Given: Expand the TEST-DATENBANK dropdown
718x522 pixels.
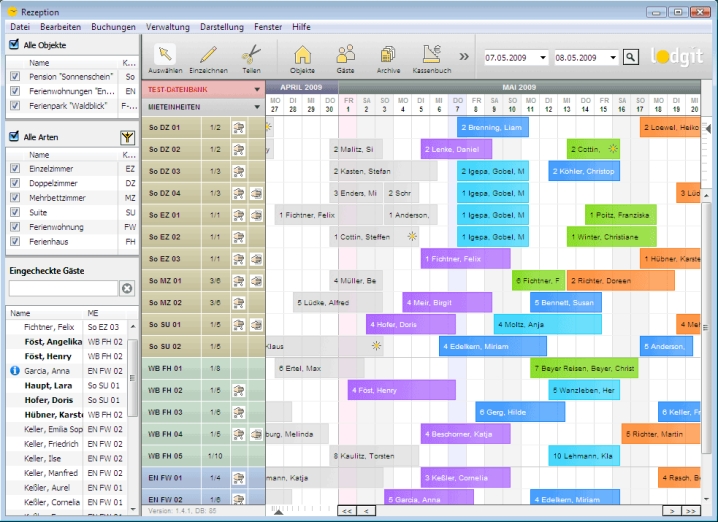Looking at the screenshot, I should [x=257, y=88].
